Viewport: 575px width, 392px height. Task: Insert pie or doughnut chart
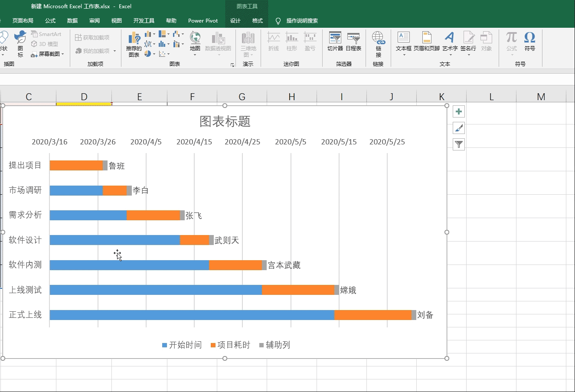pos(148,54)
